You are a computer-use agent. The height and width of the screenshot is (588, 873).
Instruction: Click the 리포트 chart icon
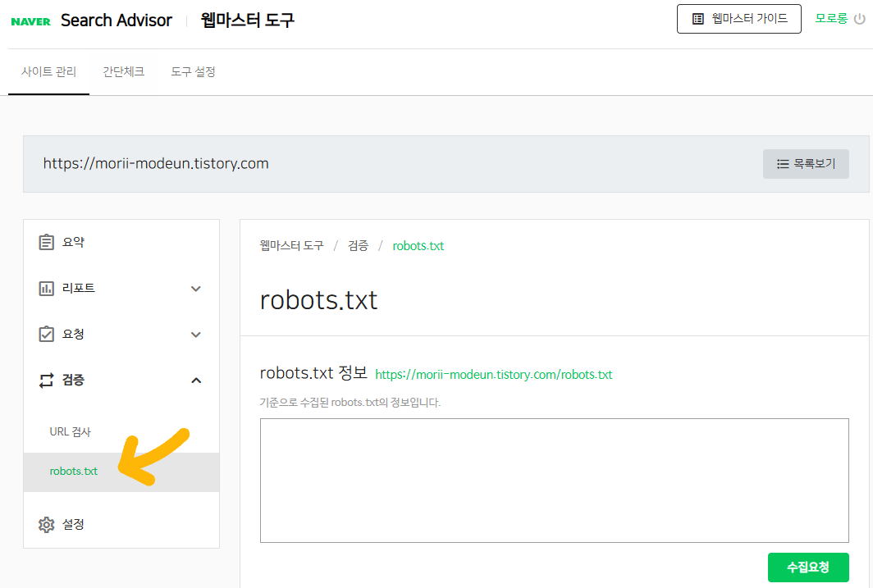pos(46,288)
